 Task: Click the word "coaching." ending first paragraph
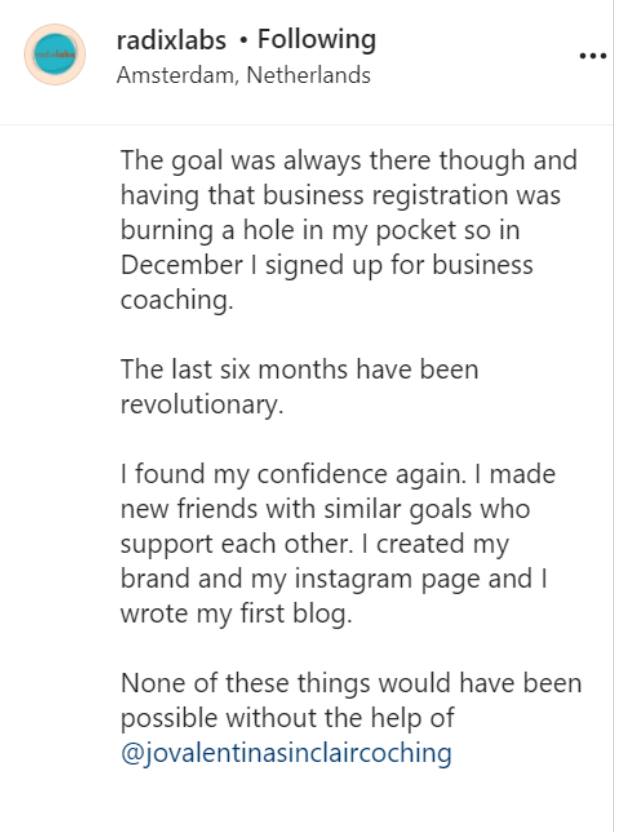(x=177, y=300)
